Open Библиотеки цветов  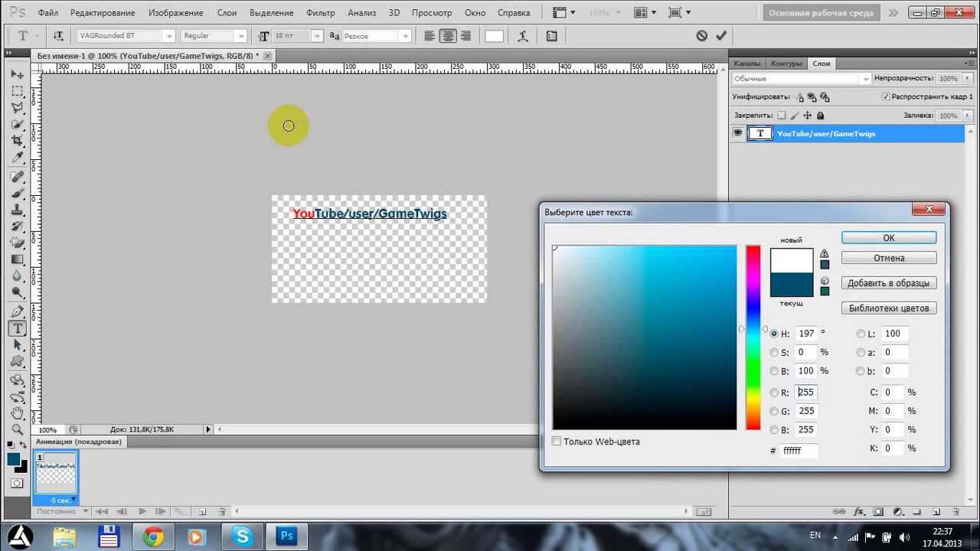[x=889, y=308]
